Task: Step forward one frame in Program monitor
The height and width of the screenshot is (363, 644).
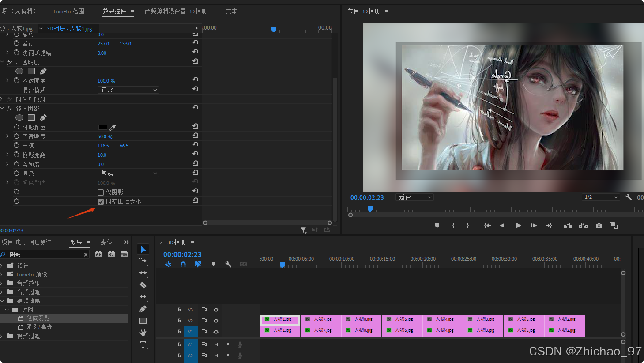Action: pos(534,225)
